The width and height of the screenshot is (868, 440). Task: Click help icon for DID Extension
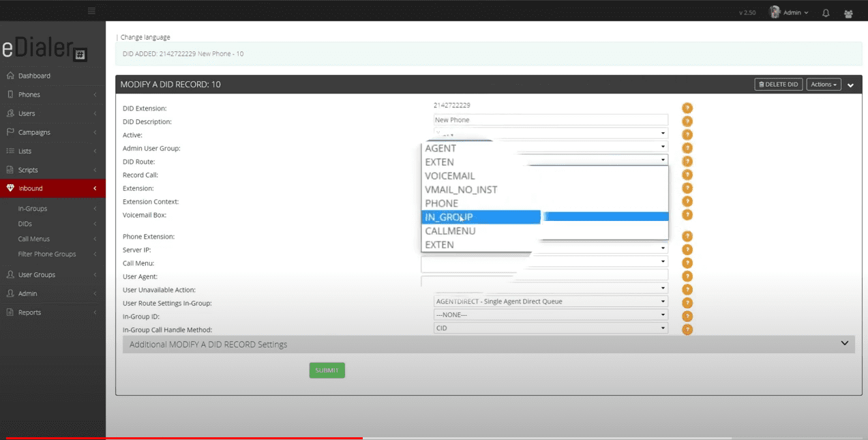click(x=687, y=108)
